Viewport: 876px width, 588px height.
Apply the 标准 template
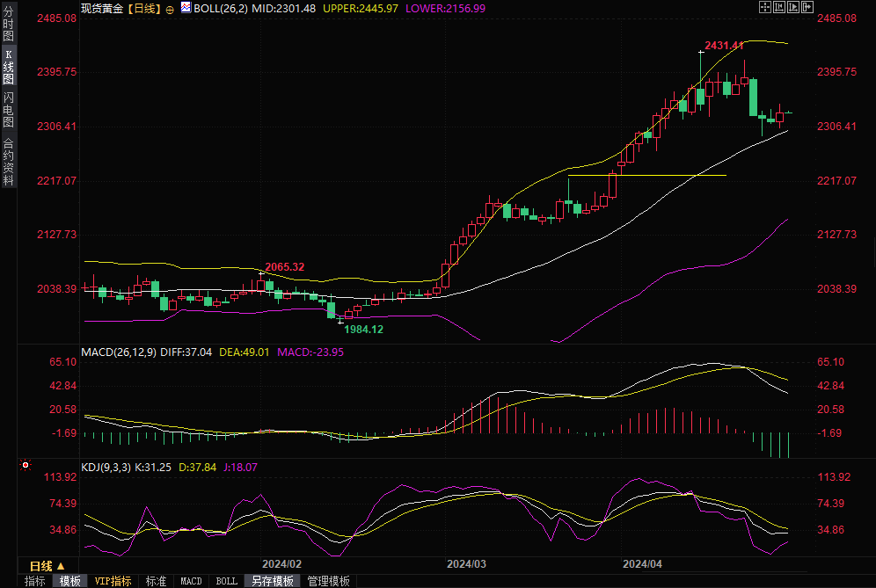[x=156, y=581]
